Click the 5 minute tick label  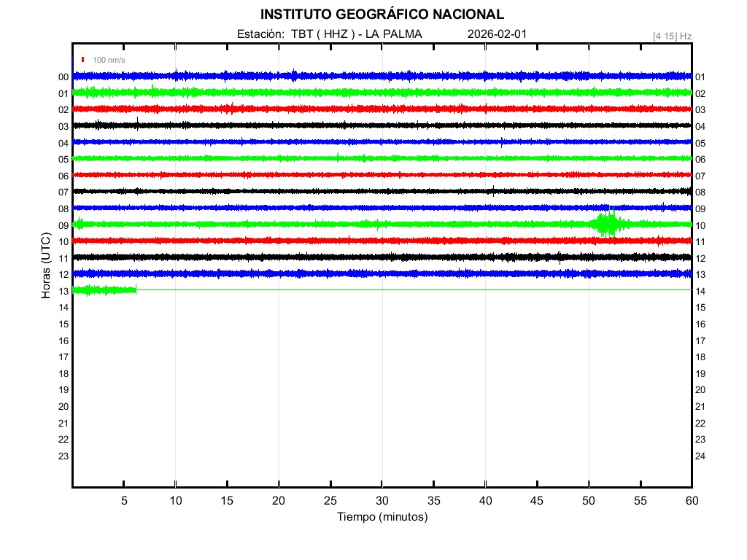point(124,500)
